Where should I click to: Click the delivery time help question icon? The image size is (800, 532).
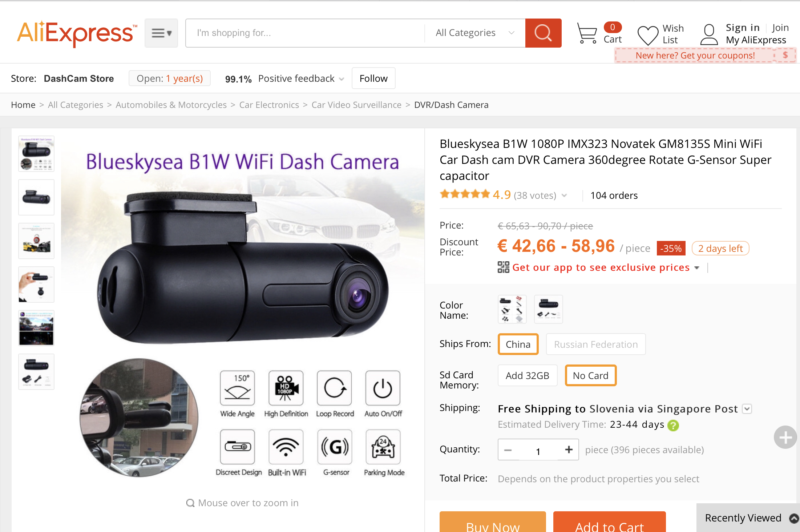click(673, 425)
